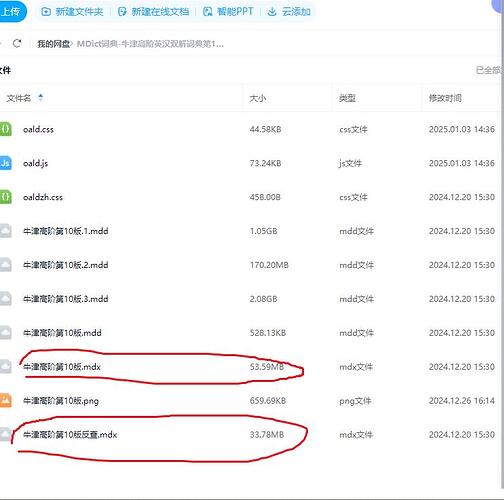504x500 pixels.
Task: Click the green css icon of oald.css
Action: pyautogui.click(x=5, y=129)
